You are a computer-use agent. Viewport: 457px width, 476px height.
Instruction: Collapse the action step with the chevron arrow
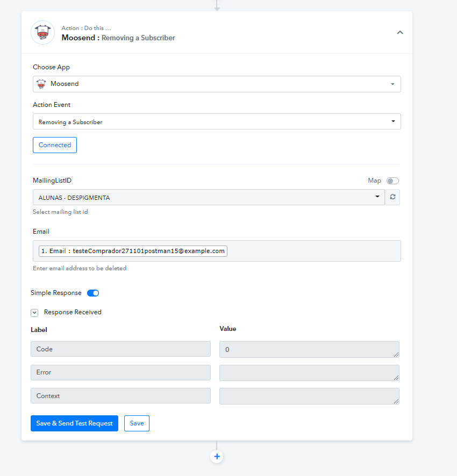point(400,32)
